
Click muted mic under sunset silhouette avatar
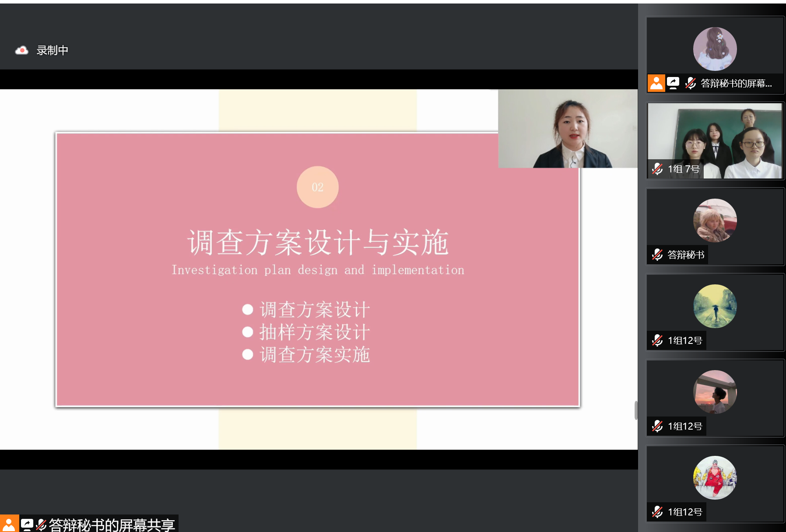pyautogui.click(x=657, y=426)
